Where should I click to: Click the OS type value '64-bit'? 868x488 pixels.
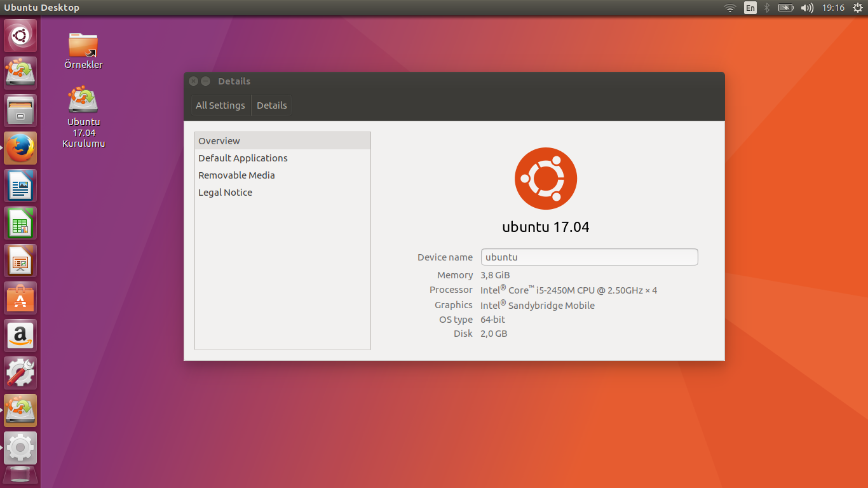(x=493, y=320)
